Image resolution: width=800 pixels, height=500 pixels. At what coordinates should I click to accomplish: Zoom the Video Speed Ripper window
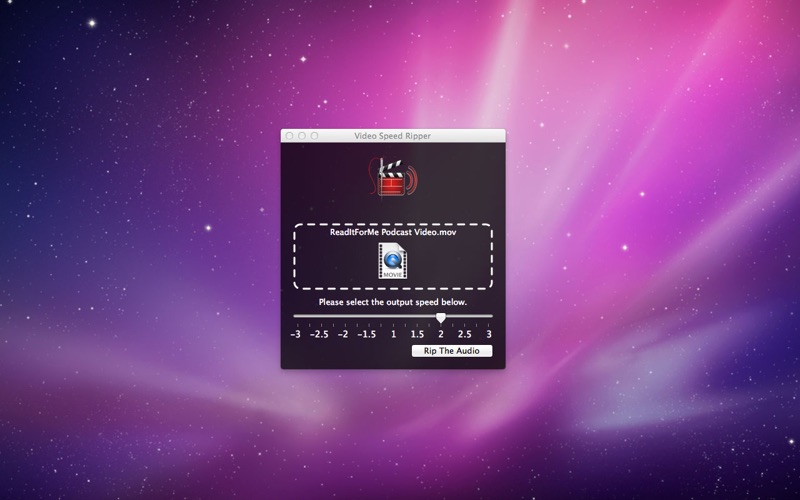(314, 135)
